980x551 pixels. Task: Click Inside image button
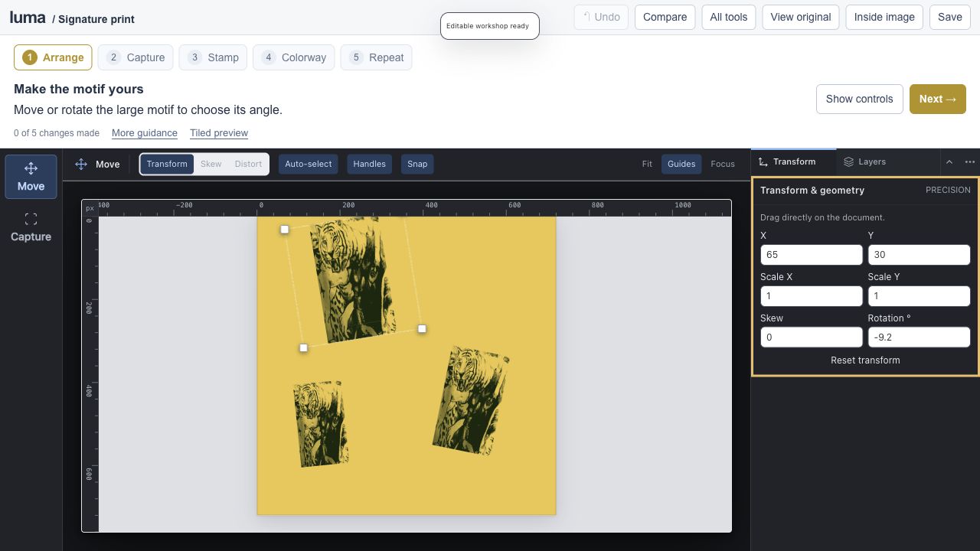coord(884,17)
